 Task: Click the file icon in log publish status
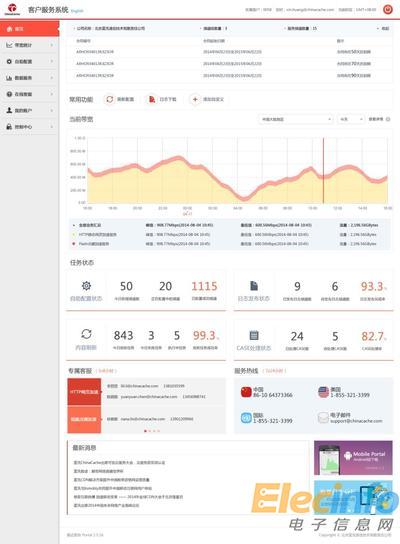(254, 286)
